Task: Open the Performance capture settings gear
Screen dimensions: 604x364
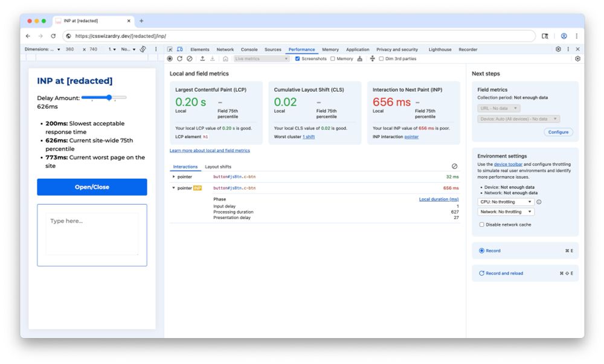Action: click(x=577, y=59)
